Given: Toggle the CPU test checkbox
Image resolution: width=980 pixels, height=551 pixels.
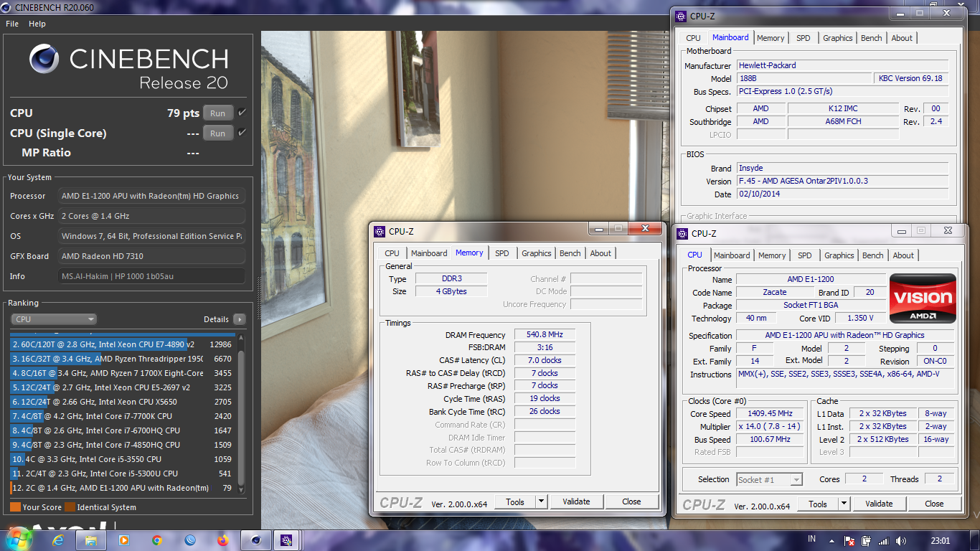Looking at the screenshot, I should (242, 113).
